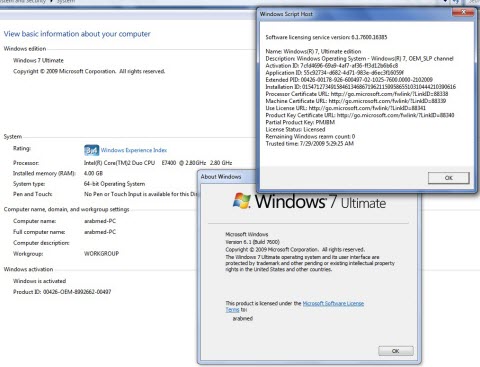
Task: Click the 'Partial Product Key' line
Action: (300, 122)
